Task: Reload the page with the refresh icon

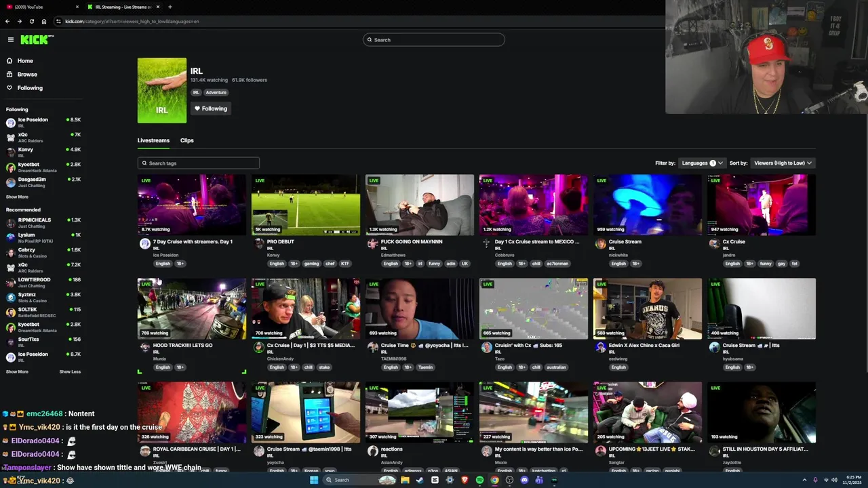Action: [31, 21]
